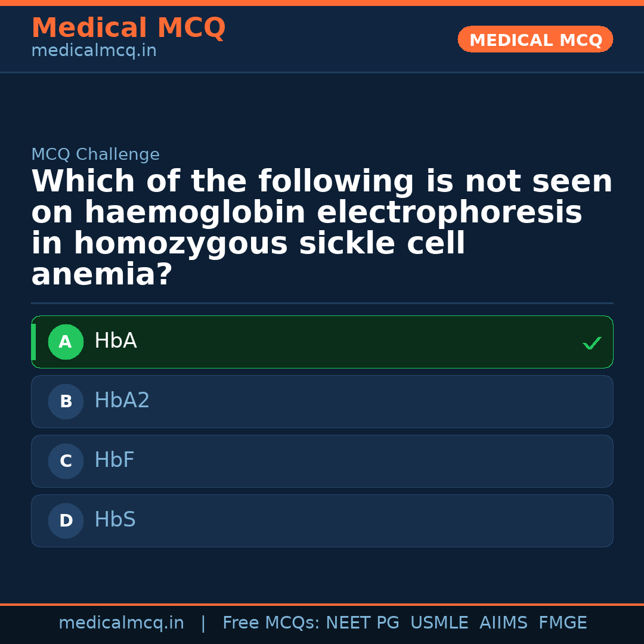The width and height of the screenshot is (644, 644).
Task: Click the MCQ Challenge label
Action: pyautogui.click(x=95, y=155)
